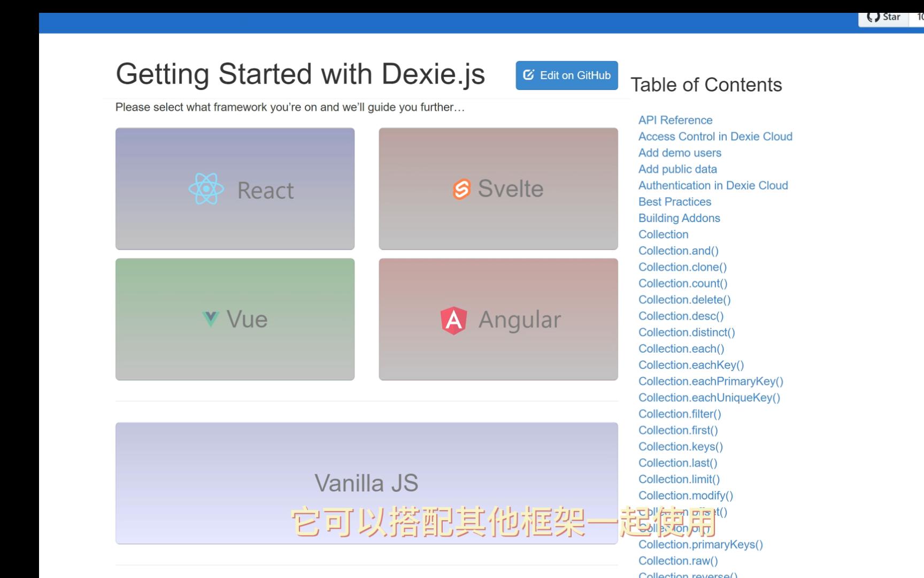Choose the Svelte framework card
This screenshot has width=924, height=578.
point(498,188)
